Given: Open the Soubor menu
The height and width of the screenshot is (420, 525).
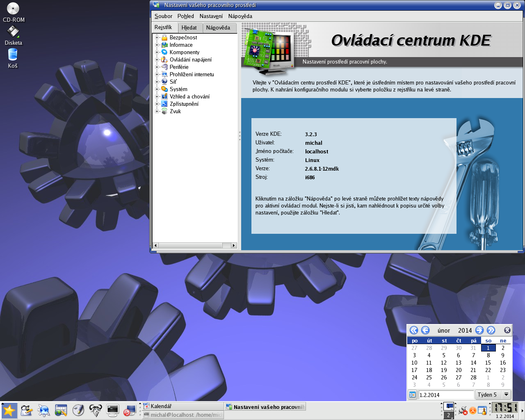Looking at the screenshot, I should point(163,16).
